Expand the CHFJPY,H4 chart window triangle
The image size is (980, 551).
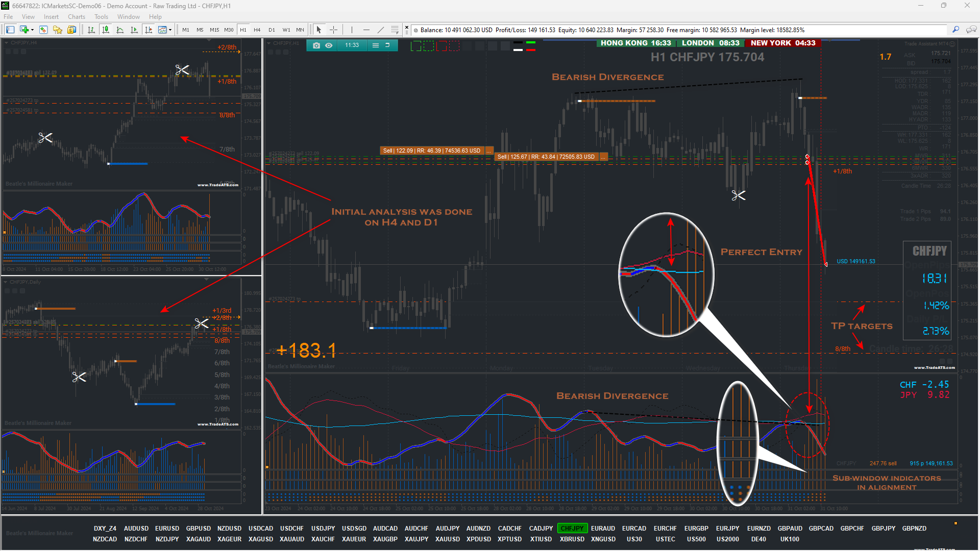click(x=7, y=43)
